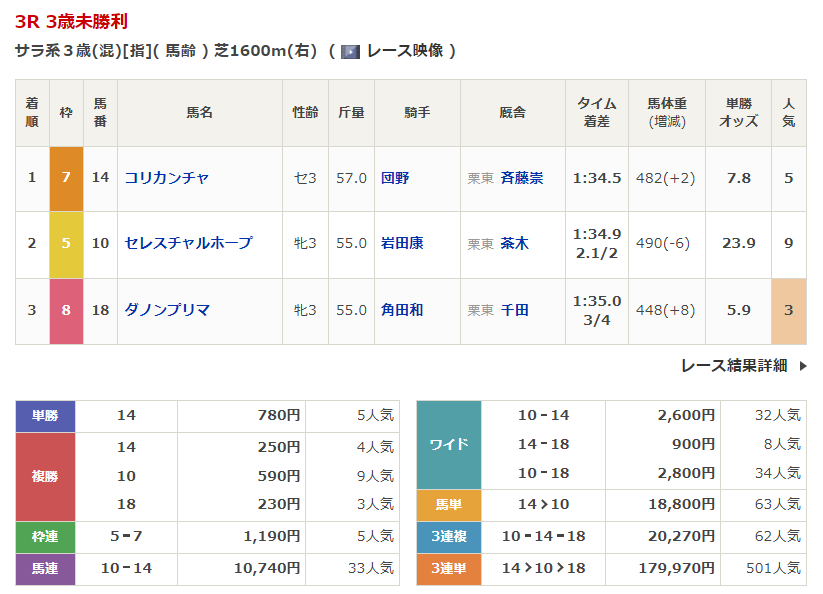
Task: Click the 3R 3歳未勝利 race title
Action: 71,21
